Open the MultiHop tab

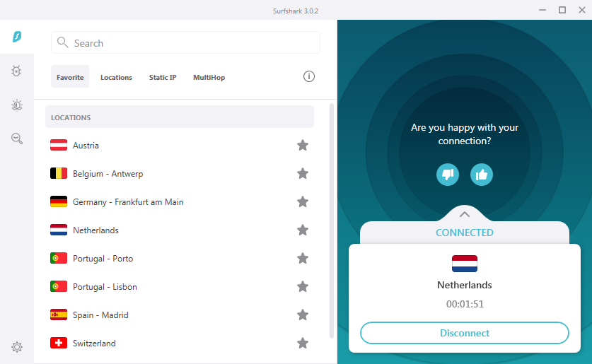coord(209,77)
